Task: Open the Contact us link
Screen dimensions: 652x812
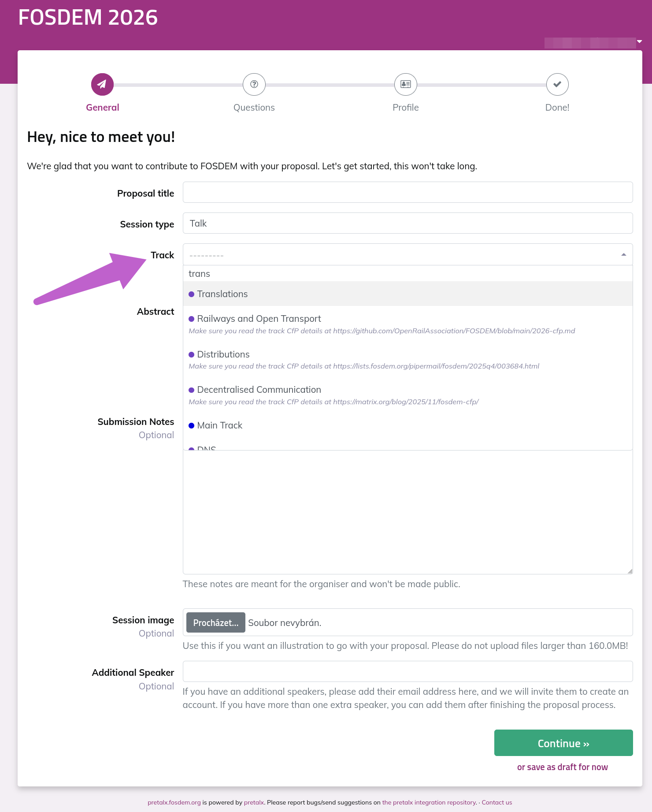Action: click(x=496, y=802)
